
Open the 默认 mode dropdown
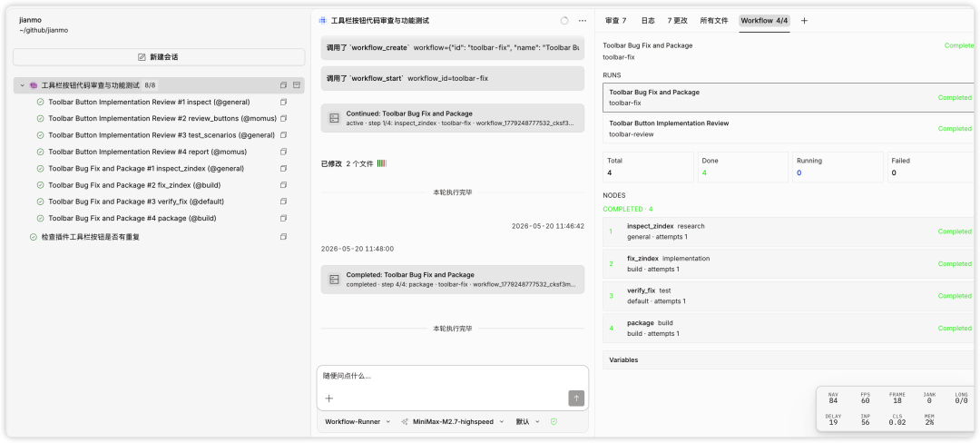coord(527,422)
